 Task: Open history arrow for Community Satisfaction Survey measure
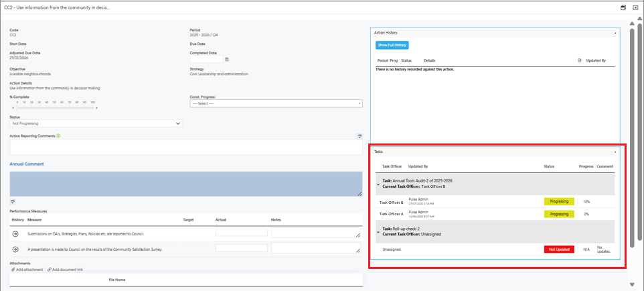pyautogui.click(x=15, y=249)
